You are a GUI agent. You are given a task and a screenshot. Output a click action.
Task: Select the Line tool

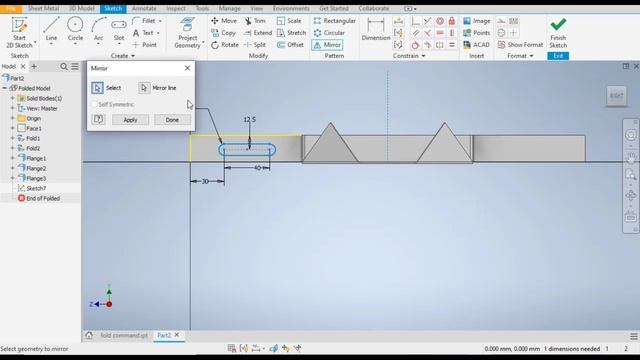point(51,30)
